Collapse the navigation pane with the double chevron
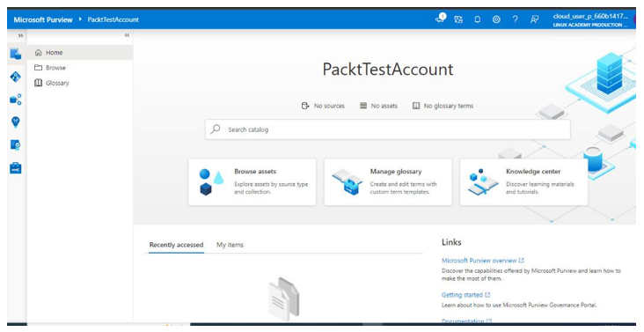Image resolution: width=644 pixels, height=332 pixels. [x=127, y=35]
